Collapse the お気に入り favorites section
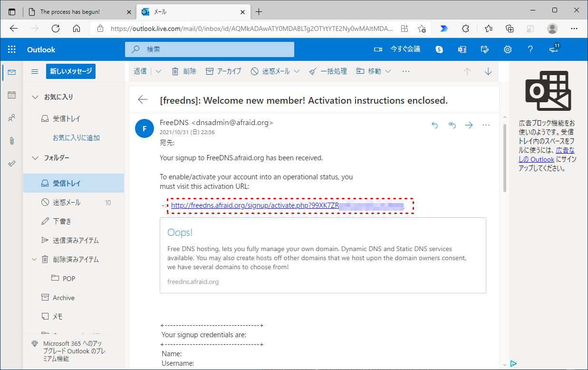The image size is (588, 370). [x=35, y=97]
